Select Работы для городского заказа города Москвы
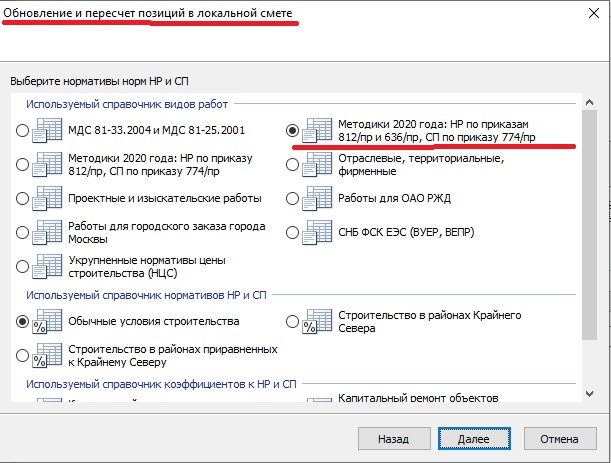 click(x=22, y=232)
